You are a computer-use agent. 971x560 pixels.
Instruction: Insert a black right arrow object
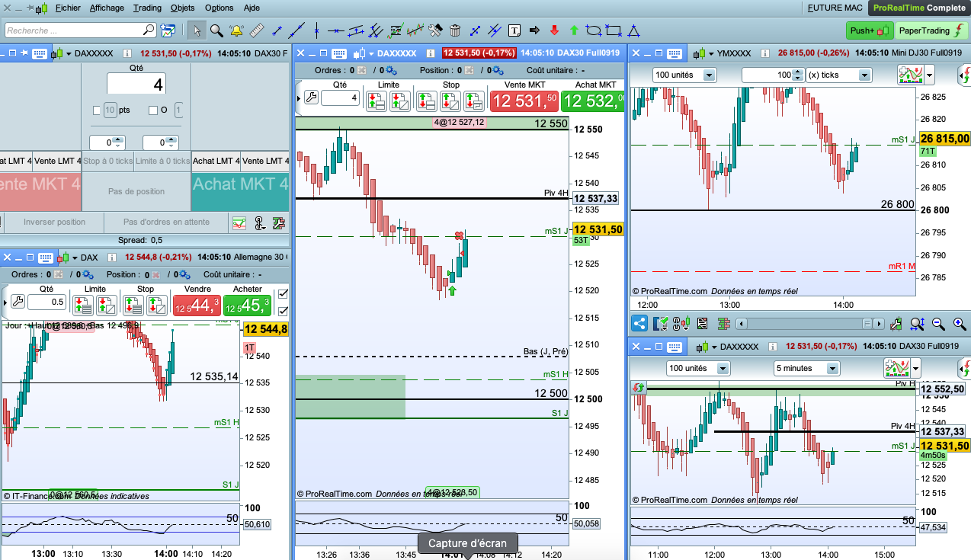(534, 30)
